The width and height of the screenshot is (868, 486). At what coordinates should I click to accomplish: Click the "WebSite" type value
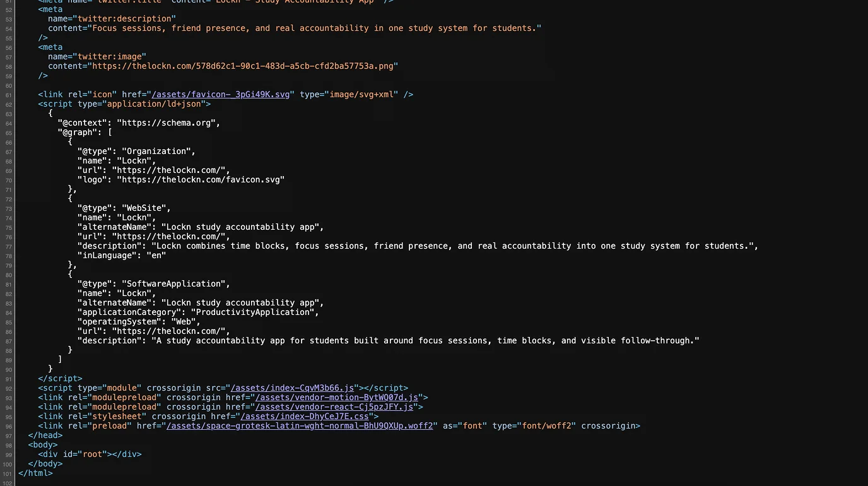pyautogui.click(x=144, y=208)
